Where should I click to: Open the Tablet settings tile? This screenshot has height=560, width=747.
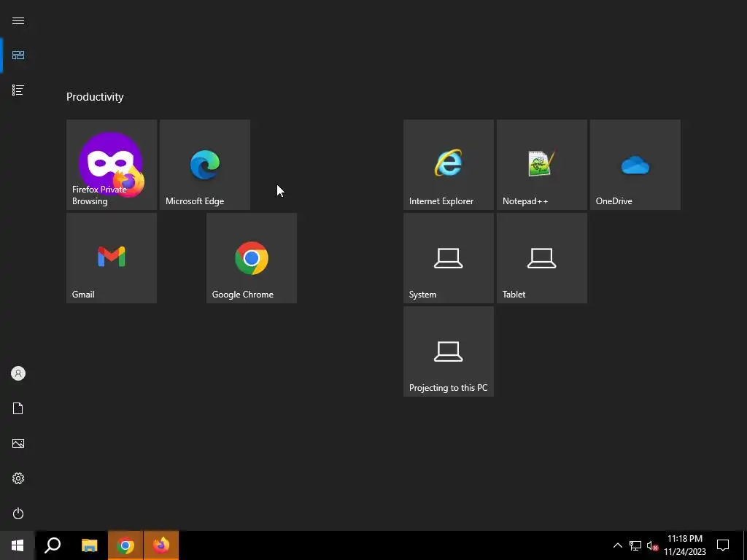click(542, 257)
